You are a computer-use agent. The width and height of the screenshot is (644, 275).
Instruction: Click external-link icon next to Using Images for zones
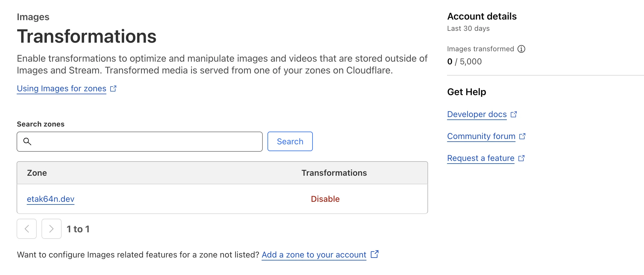point(113,89)
